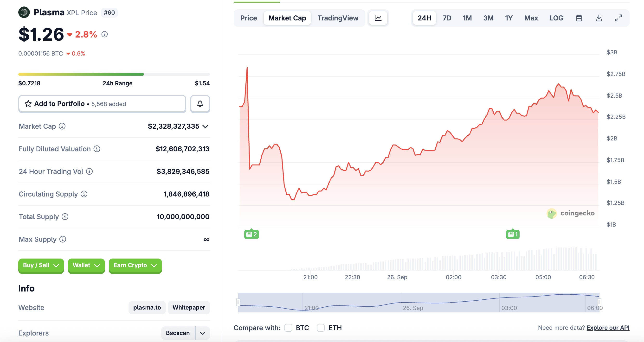Click the circulating supply value 1,846,896,418
Screen dimensions: 644x342
187,194
